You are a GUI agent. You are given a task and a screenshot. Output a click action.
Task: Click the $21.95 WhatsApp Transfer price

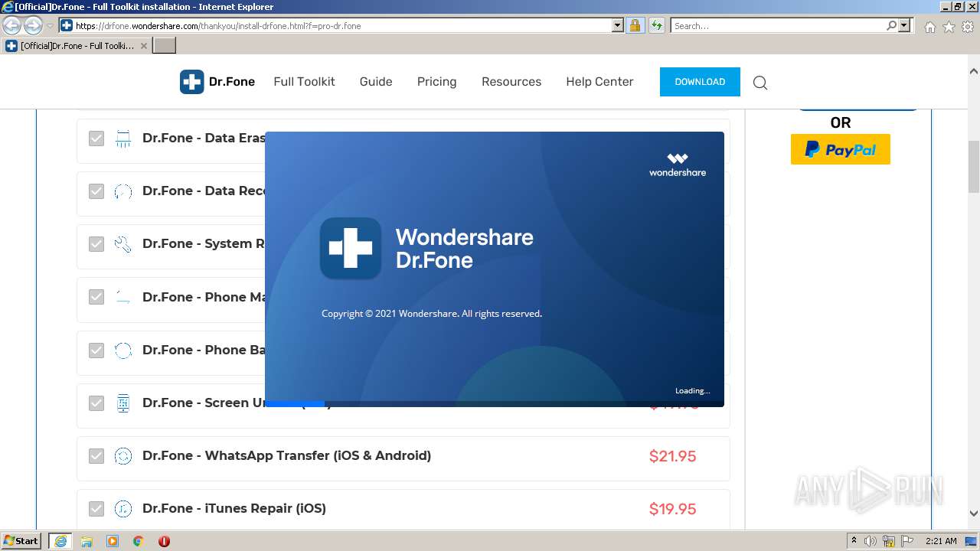(672, 457)
